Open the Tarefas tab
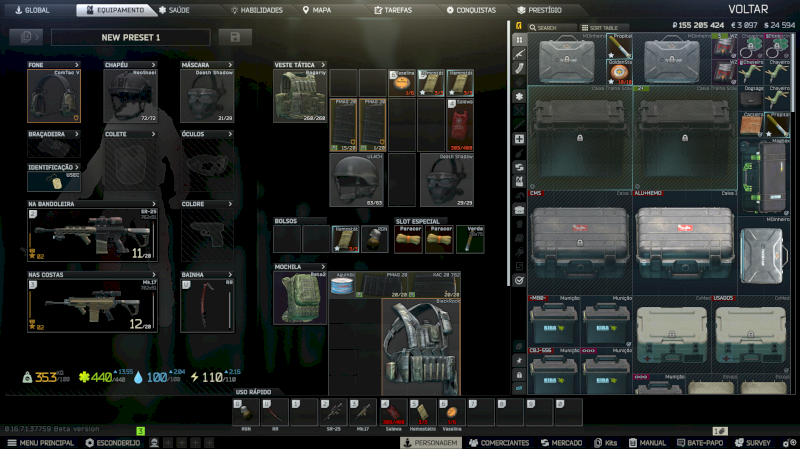The image size is (800, 449). [393, 10]
